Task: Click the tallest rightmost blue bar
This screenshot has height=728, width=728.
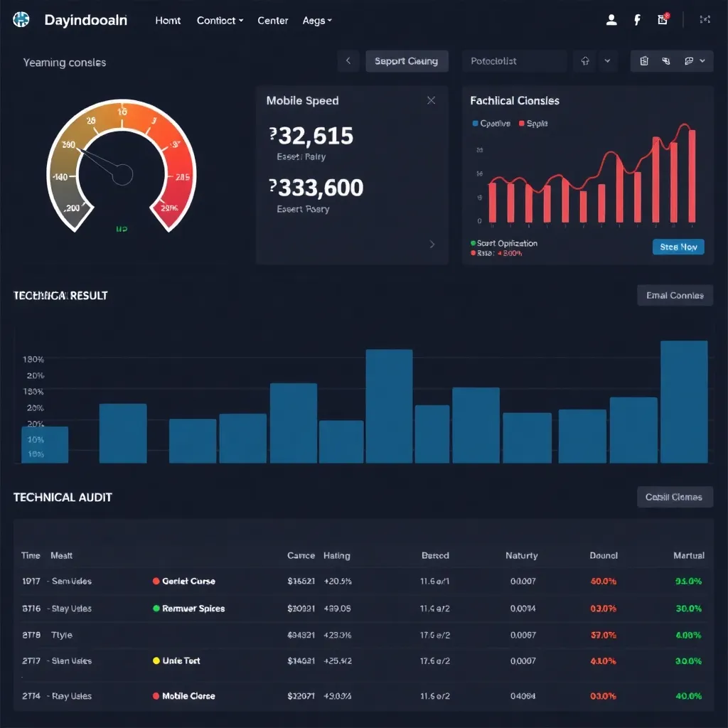Action: (684, 402)
